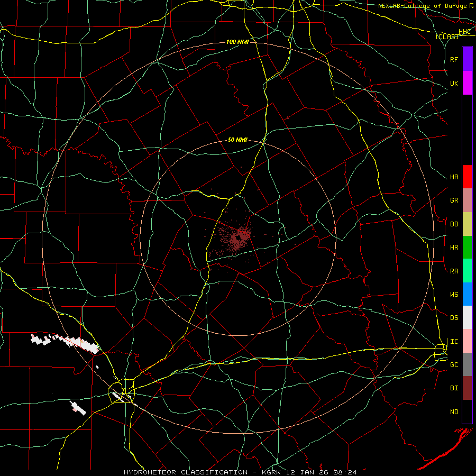Select the GR graupel color swatch
The width and height of the screenshot is (476, 476).
click(x=467, y=200)
